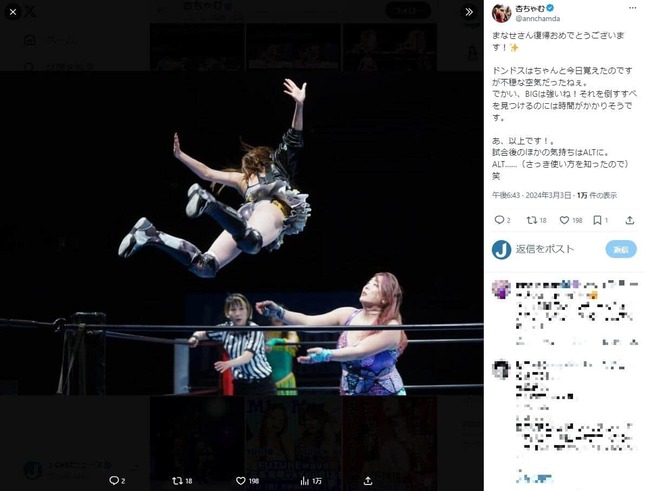
Task: View the analytics bar chart icon below the photo
Action: click(304, 480)
